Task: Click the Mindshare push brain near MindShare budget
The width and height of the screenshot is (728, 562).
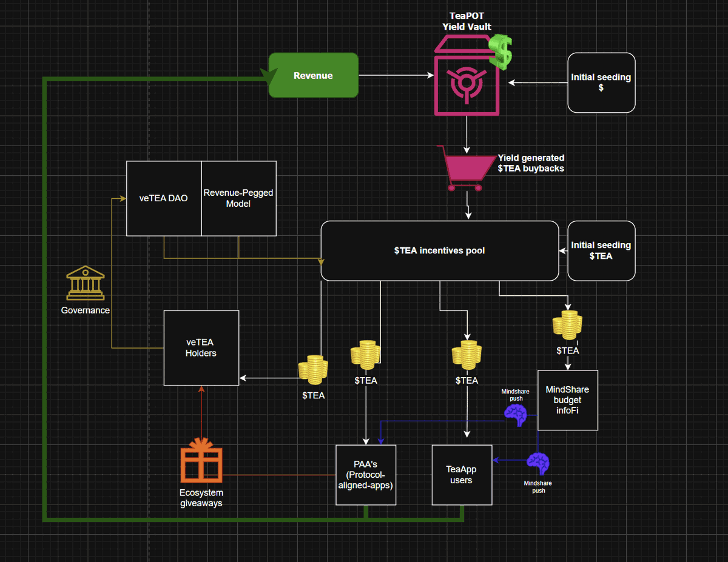Action: [515, 415]
